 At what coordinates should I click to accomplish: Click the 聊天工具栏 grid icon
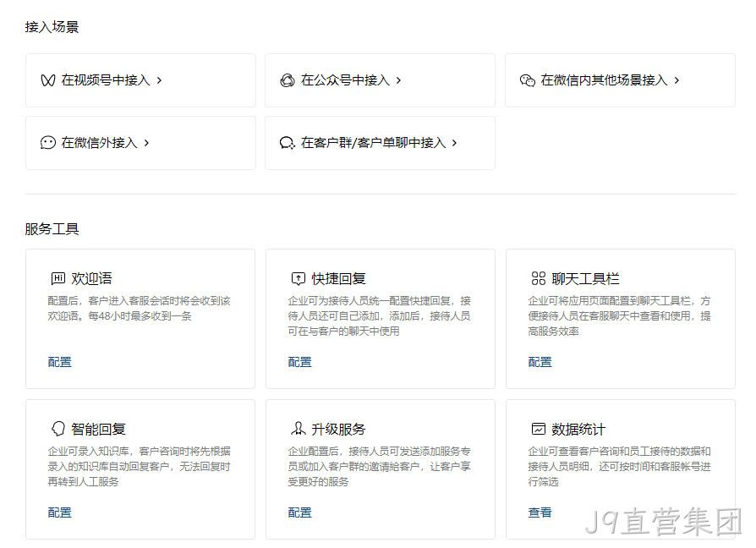pyautogui.click(x=538, y=278)
